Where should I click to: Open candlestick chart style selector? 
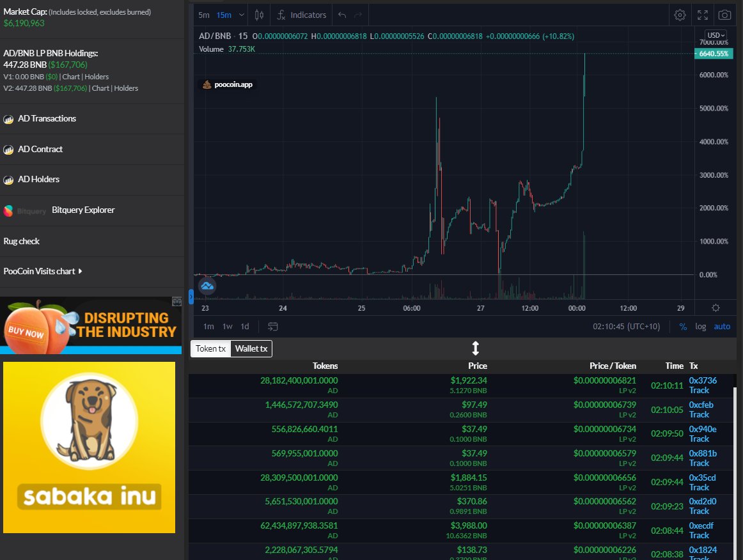259,15
